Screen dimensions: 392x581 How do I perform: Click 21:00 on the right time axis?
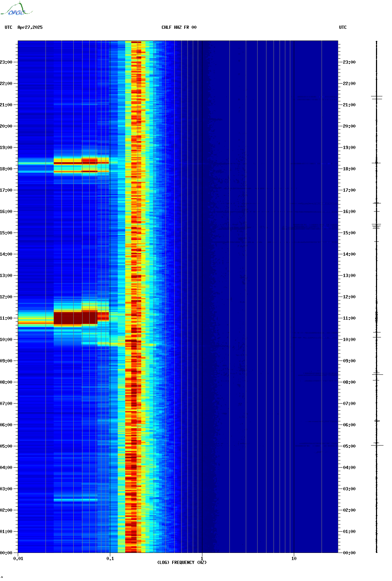coord(349,105)
